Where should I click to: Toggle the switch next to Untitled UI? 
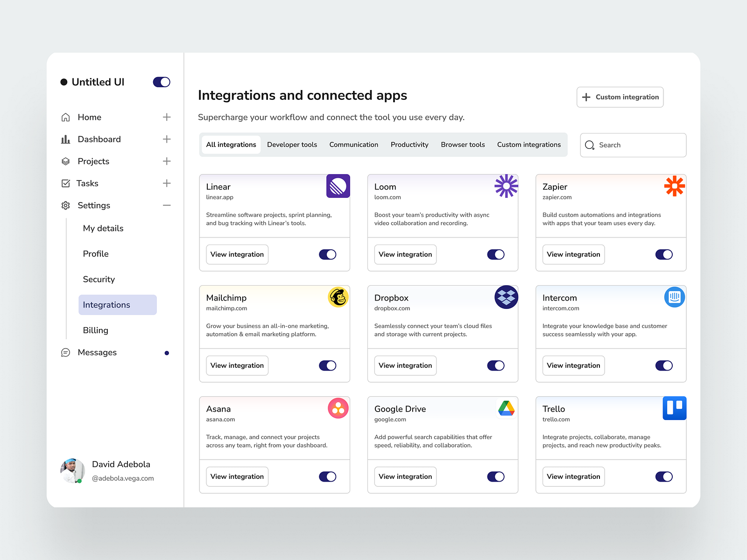[162, 82]
